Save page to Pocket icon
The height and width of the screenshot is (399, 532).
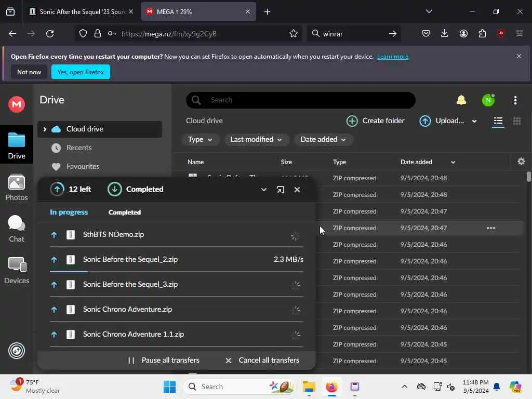pos(426,34)
